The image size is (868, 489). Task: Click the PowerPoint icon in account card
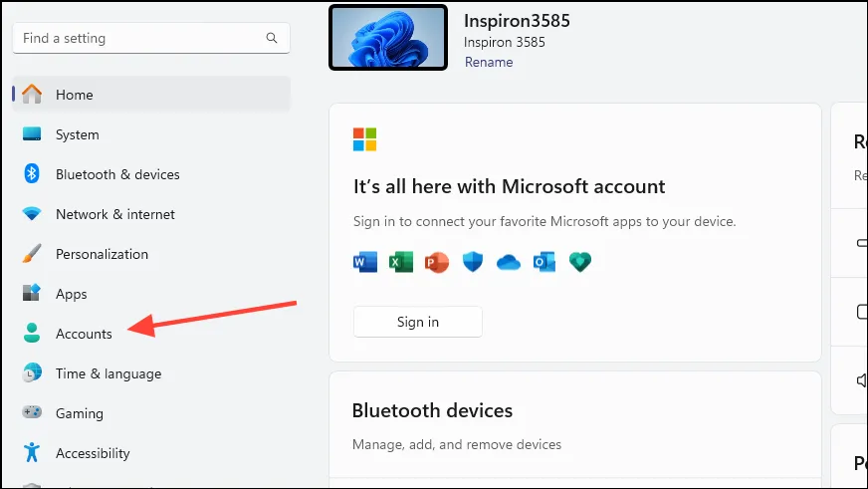coord(437,262)
